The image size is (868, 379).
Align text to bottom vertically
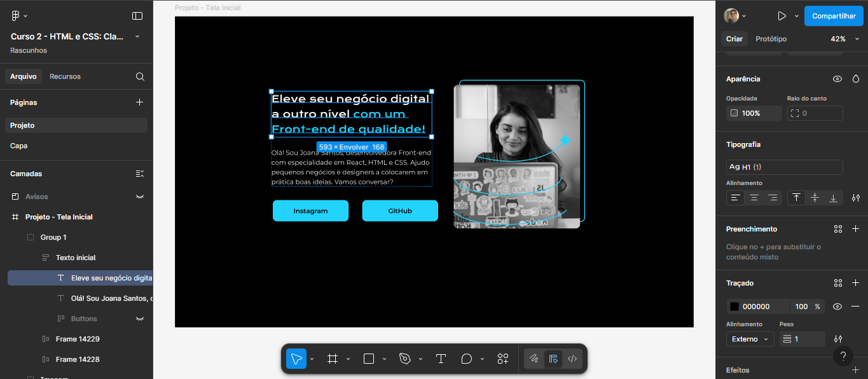pyautogui.click(x=833, y=198)
